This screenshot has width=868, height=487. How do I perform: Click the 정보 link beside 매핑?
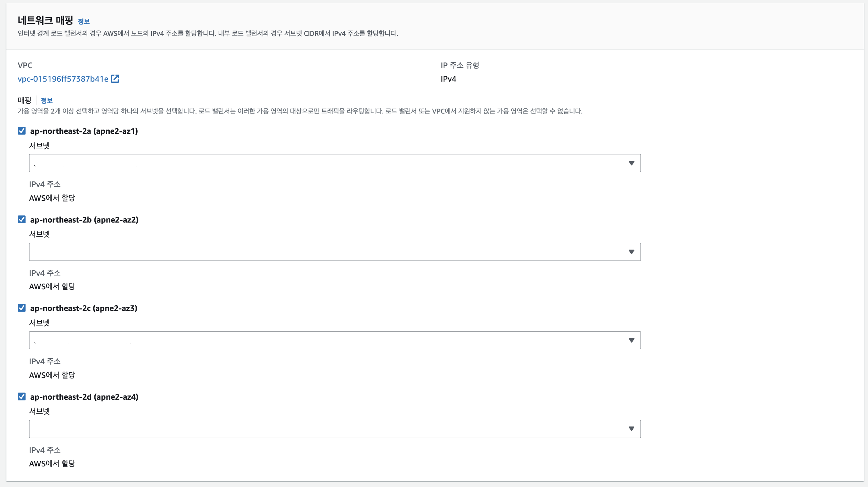pyautogui.click(x=46, y=100)
